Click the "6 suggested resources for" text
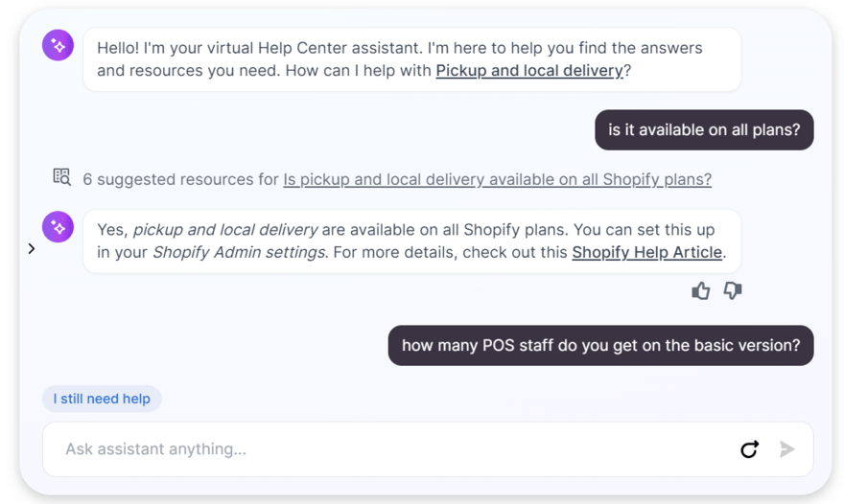844x504 pixels. point(180,179)
